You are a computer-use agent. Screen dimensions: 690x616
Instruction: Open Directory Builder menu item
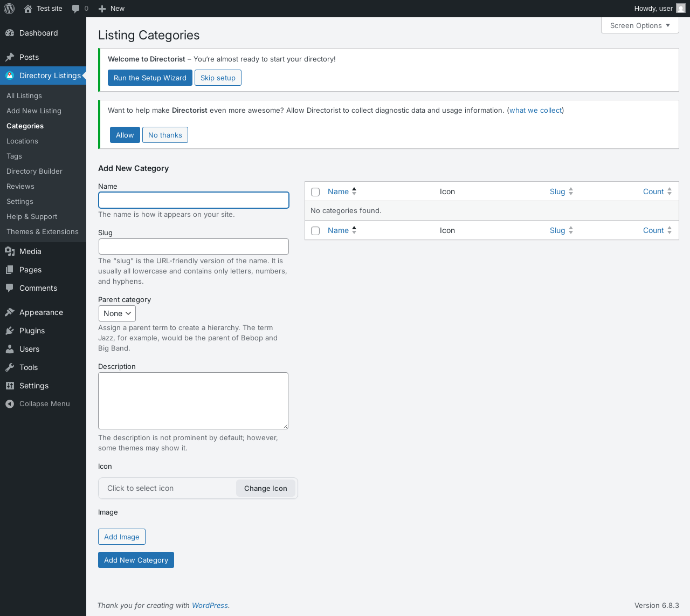pos(34,171)
